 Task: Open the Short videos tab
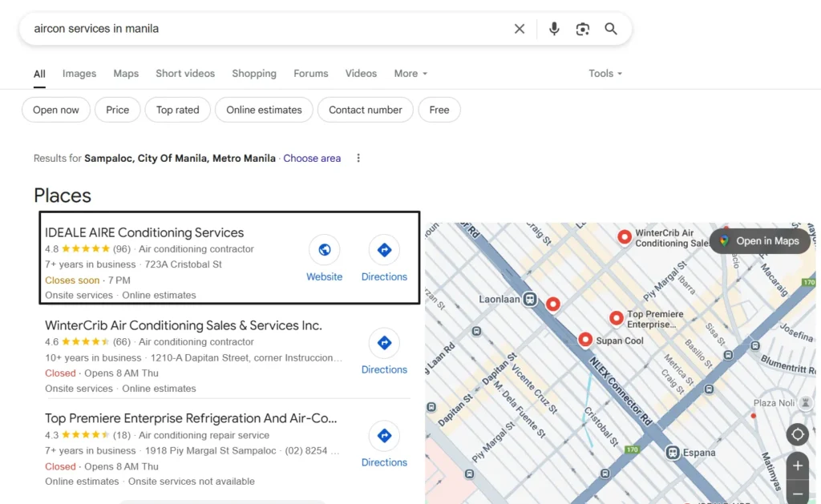click(185, 73)
